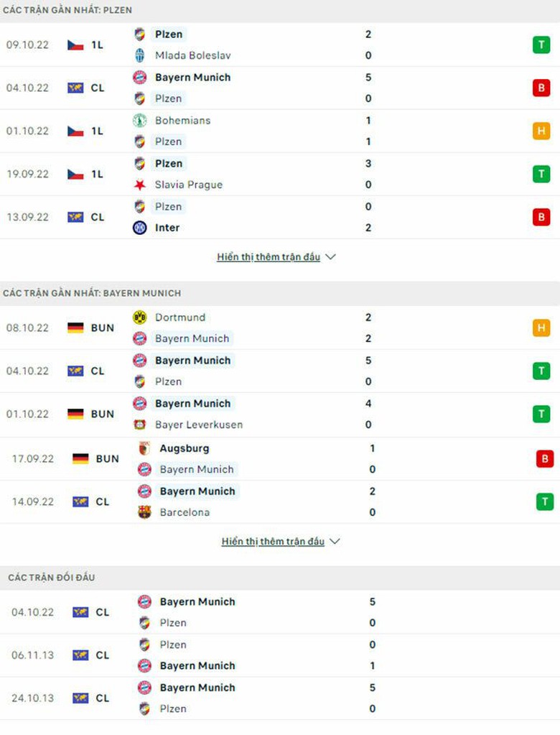Click Czech flag beside 09.10.22 match
Image resolution: width=560 pixels, height=735 pixels.
(75, 45)
